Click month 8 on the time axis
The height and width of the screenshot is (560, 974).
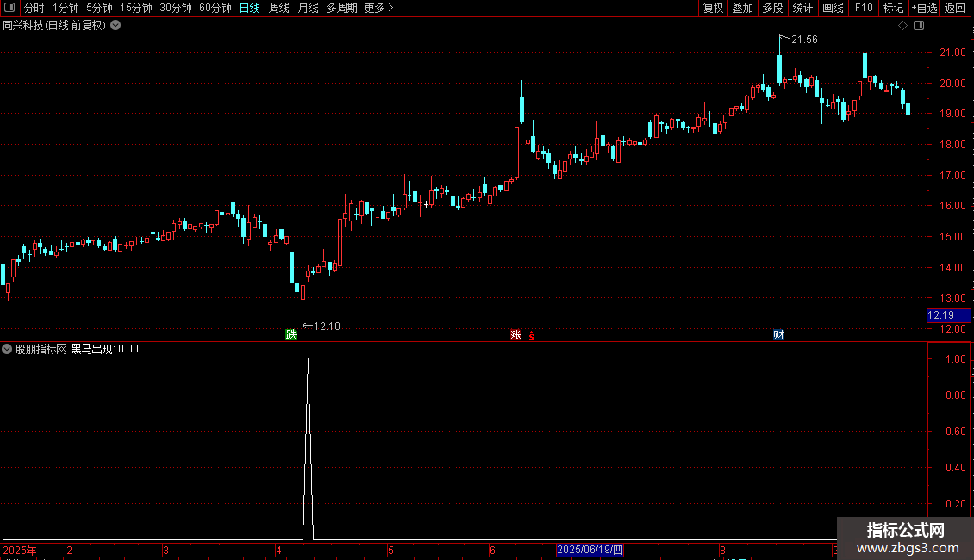pos(722,550)
